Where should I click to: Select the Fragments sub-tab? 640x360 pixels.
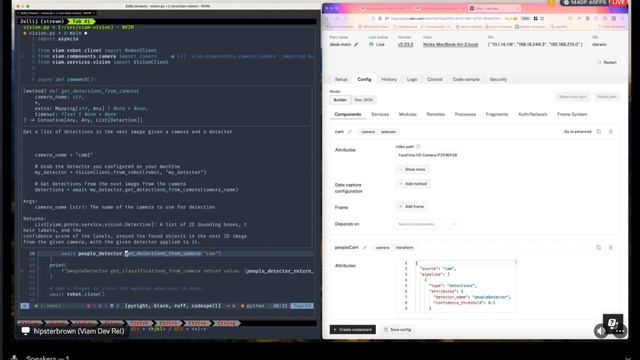(x=497, y=114)
